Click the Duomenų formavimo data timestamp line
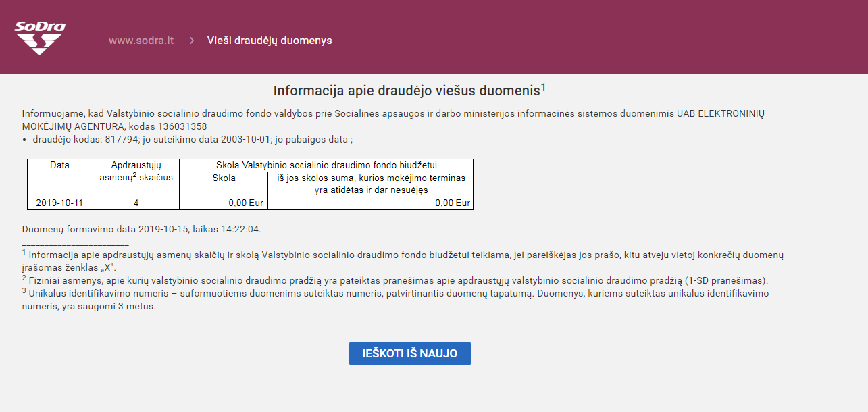 pyautogui.click(x=142, y=229)
